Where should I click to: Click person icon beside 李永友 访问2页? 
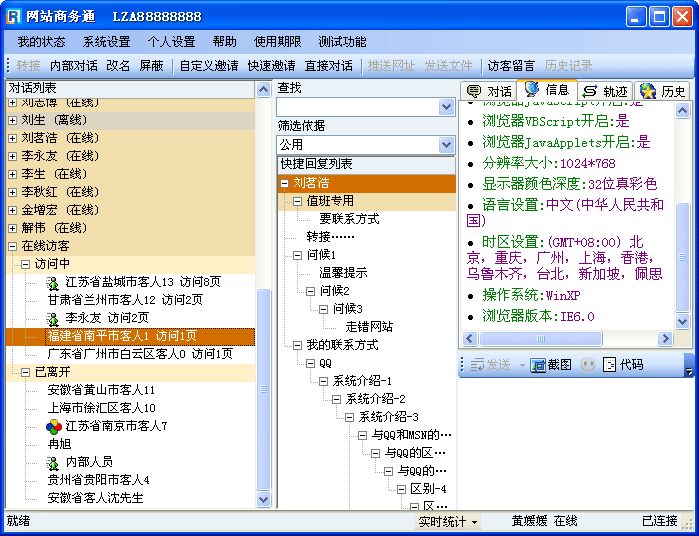click(x=53, y=318)
